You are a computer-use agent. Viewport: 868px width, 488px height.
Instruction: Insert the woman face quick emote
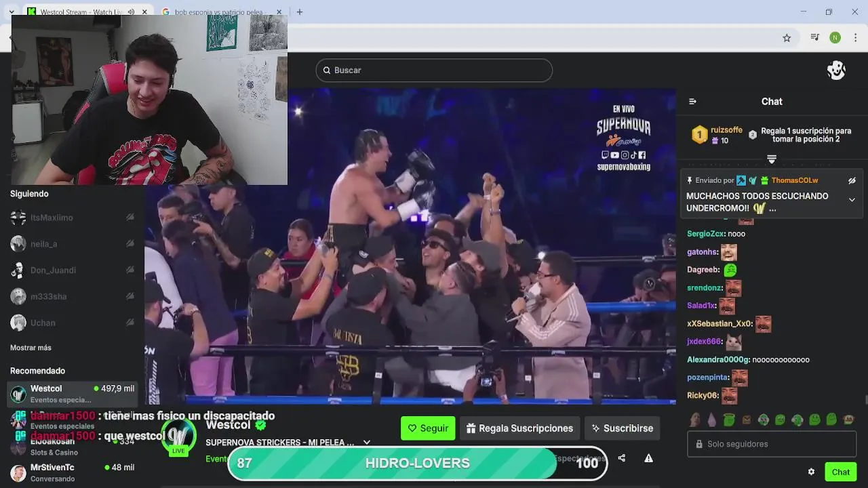(x=695, y=420)
